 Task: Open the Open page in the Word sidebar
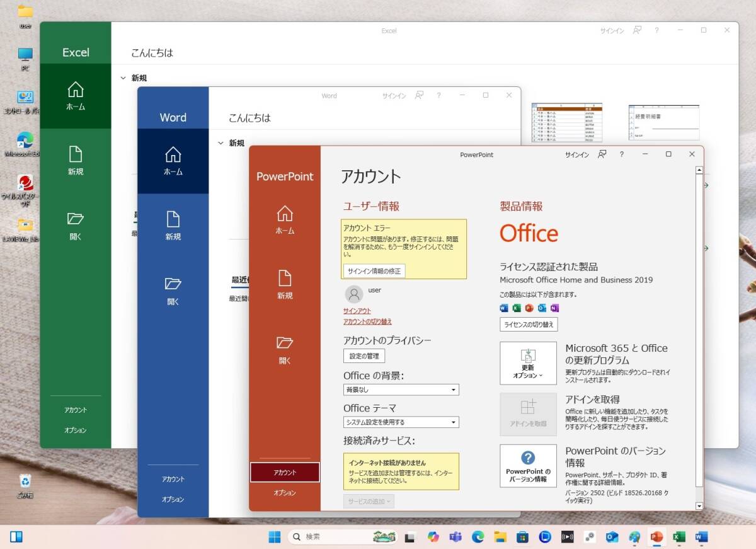click(x=173, y=291)
